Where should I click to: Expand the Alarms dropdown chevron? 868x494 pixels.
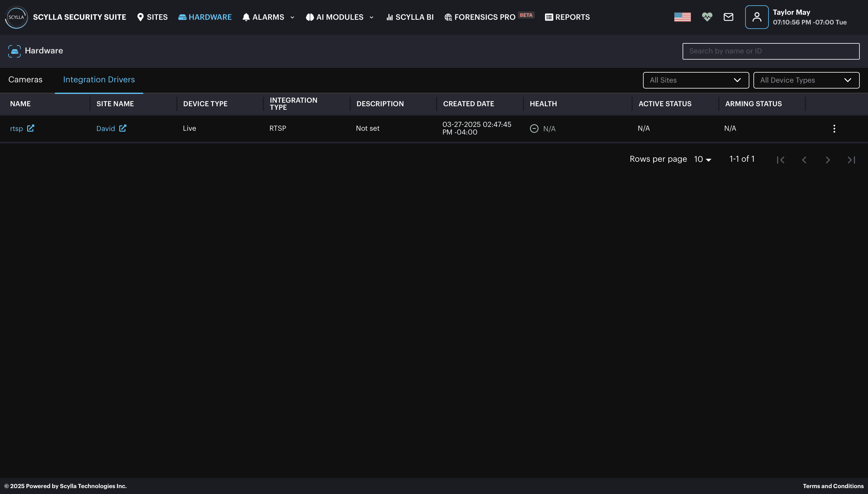pyautogui.click(x=292, y=17)
